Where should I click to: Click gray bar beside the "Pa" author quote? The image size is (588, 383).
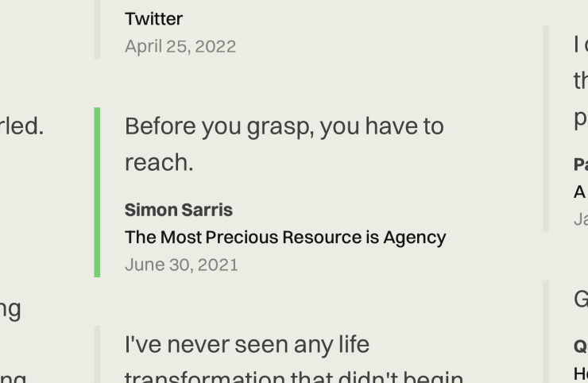click(x=546, y=129)
